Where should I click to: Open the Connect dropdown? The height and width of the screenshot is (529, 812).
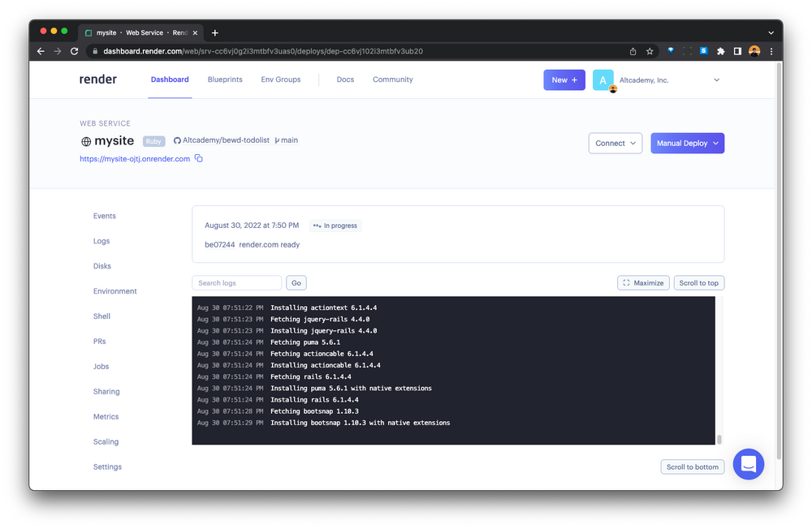[615, 144]
